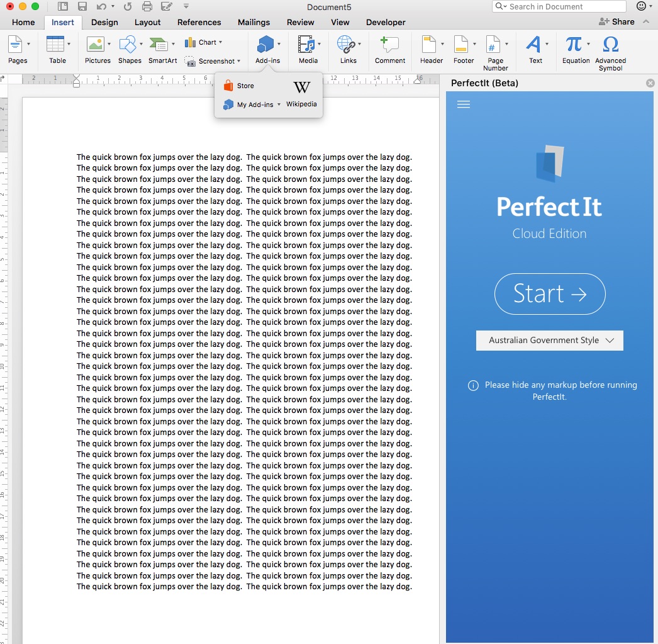658x644 pixels.
Task: Switch to the Home tab
Action: pyautogui.click(x=23, y=22)
